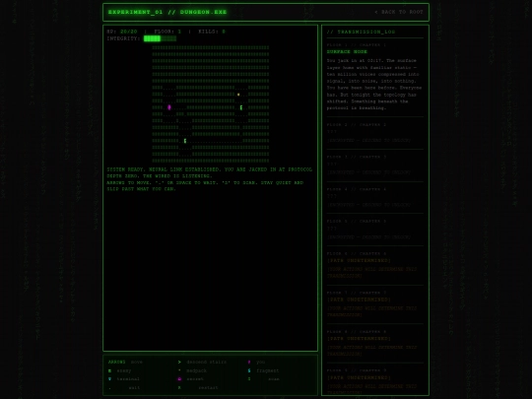Click the enemy E below the medpack

[x=241, y=107]
